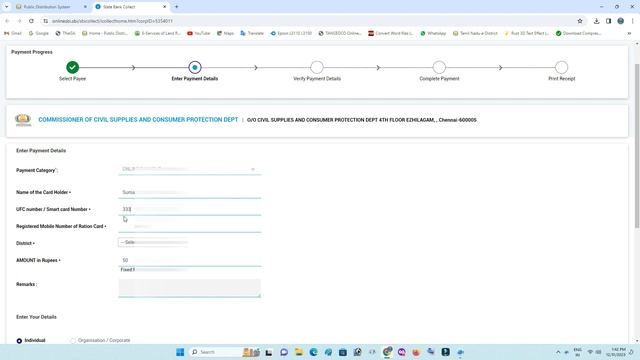Viewport: 640px width, 360px height.
Task: Open the browser downloads icon
Action: tap(596, 21)
